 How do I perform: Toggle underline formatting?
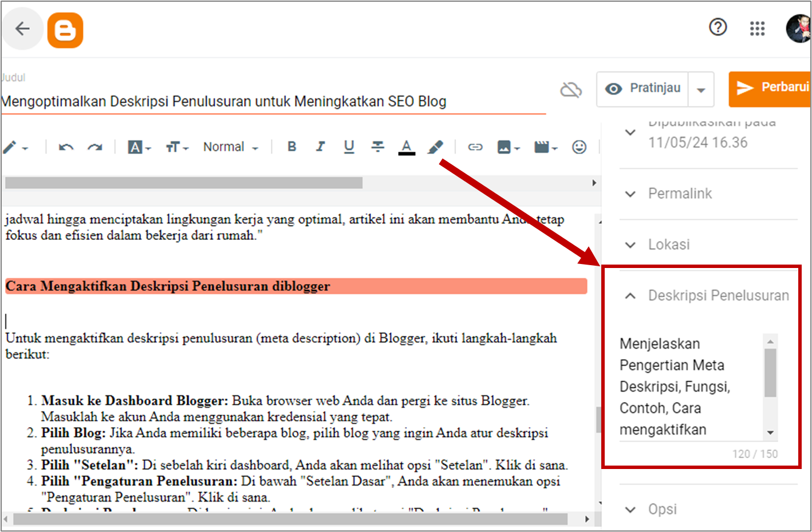pyautogui.click(x=349, y=147)
